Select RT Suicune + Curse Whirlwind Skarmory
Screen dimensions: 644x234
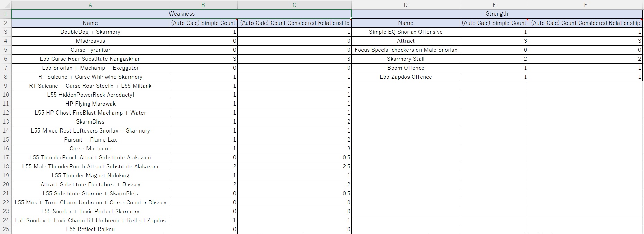90,77
